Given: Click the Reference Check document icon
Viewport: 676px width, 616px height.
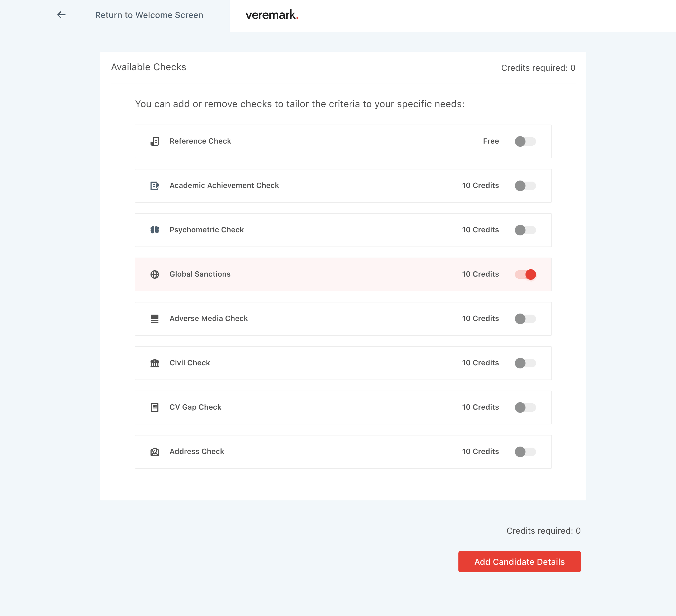Looking at the screenshot, I should [x=154, y=141].
